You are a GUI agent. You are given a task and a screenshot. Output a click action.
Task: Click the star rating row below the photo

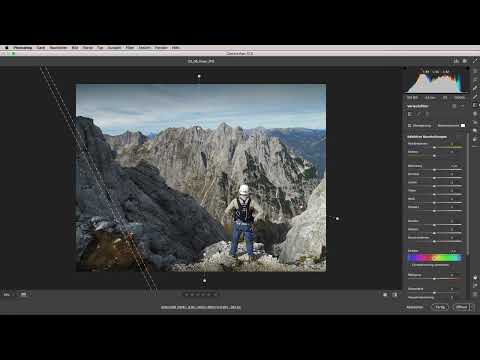(x=200, y=295)
